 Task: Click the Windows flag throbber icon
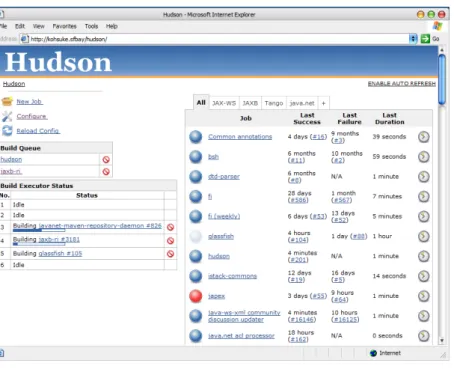tap(438, 26)
